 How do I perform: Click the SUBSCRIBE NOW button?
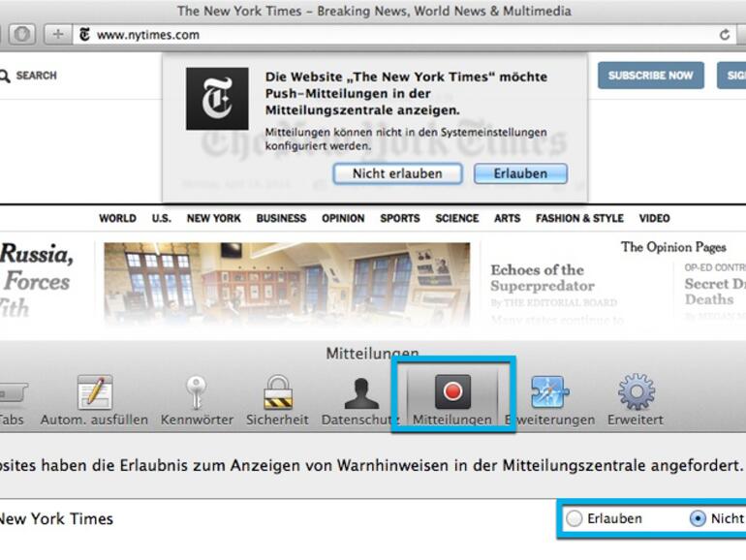point(650,76)
